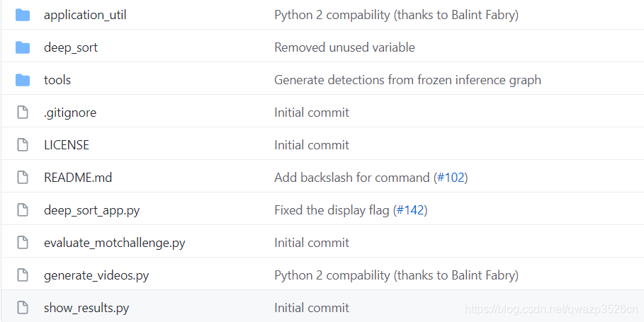644x322 pixels.
Task: Click the deep_sort_app.py file icon
Action: (23, 210)
